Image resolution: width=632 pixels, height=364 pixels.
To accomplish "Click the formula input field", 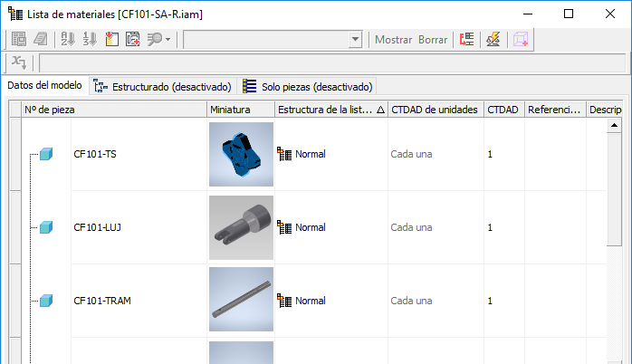I will tap(332, 62).
